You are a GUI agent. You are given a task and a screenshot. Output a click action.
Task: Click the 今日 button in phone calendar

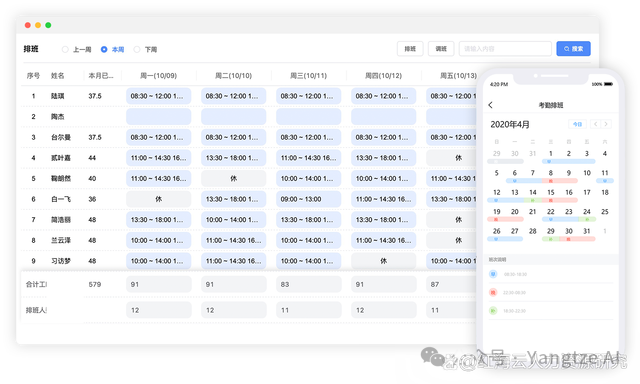(578, 124)
